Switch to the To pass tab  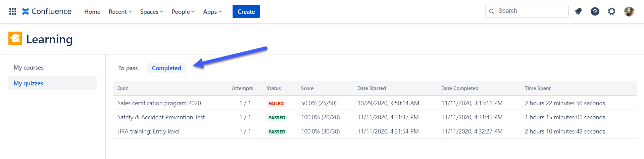128,68
